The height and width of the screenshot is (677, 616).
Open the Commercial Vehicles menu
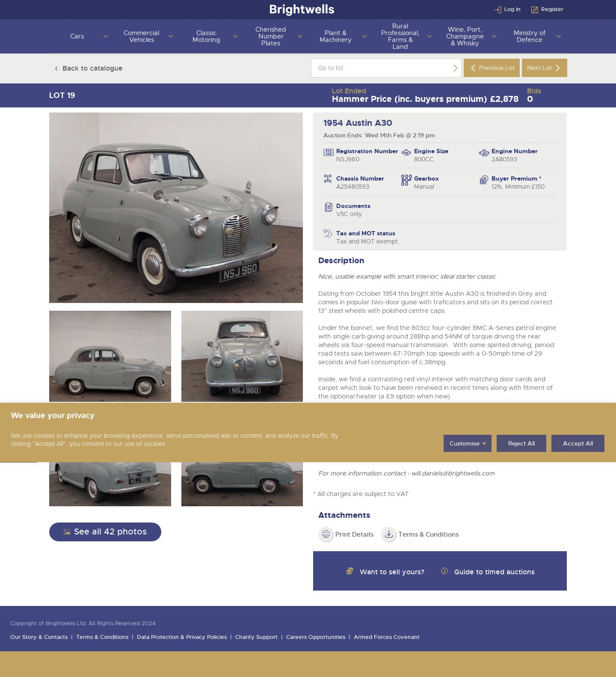coord(142,36)
